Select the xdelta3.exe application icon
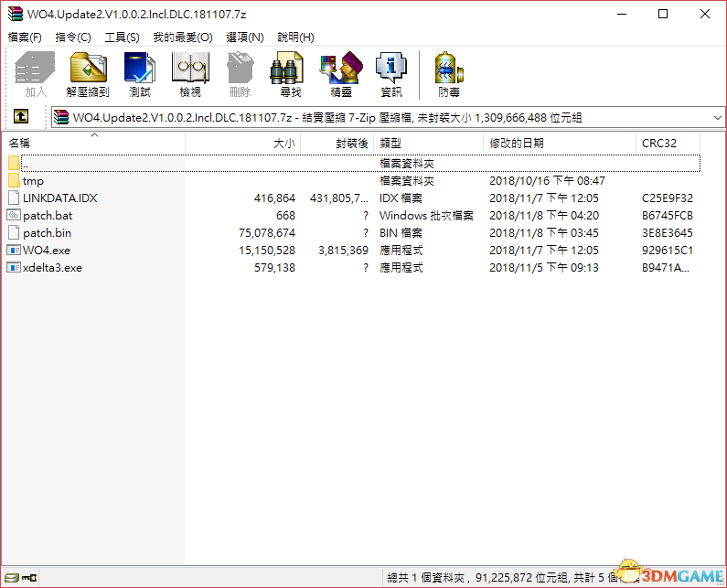This screenshot has height=588, width=727. pos(14,268)
